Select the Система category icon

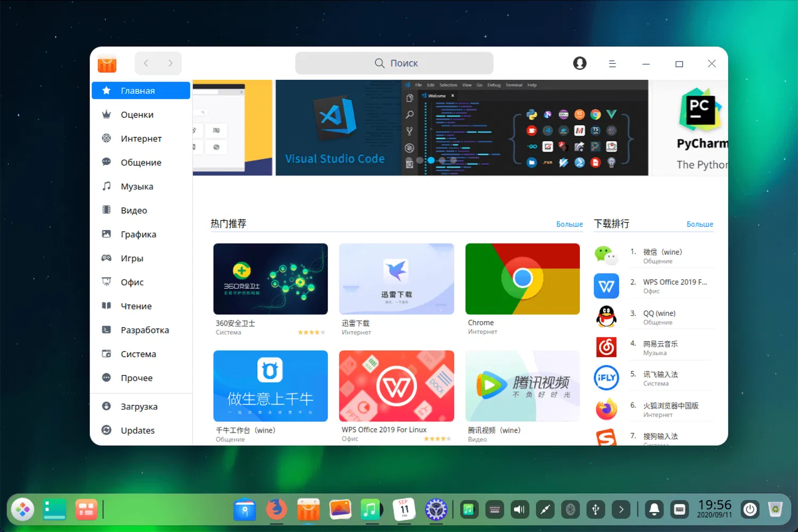(x=107, y=354)
